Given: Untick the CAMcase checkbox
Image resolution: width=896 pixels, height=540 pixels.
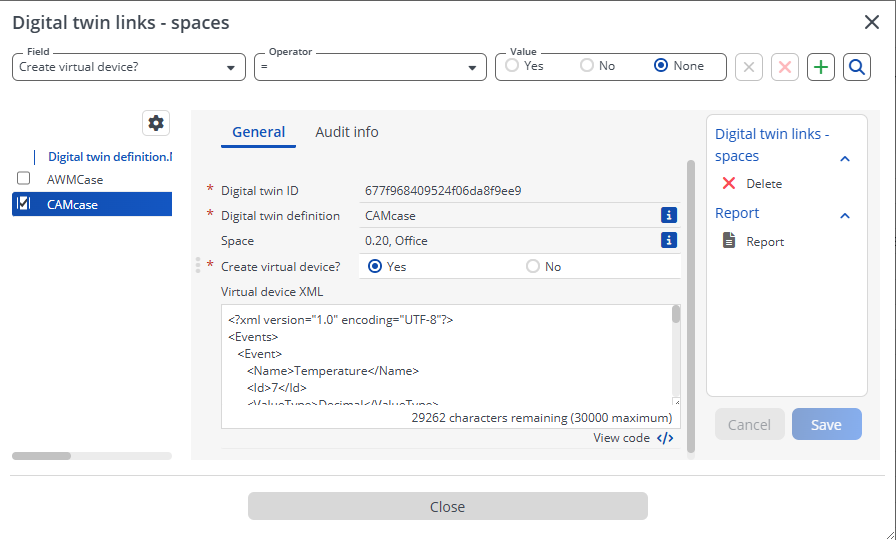Looking at the screenshot, I should click(x=23, y=203).
